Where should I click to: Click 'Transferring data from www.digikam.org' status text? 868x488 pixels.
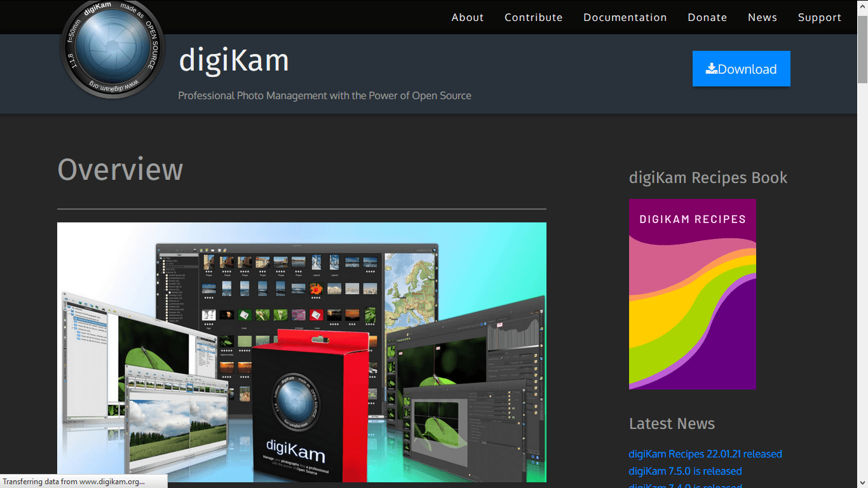(74, 482)
